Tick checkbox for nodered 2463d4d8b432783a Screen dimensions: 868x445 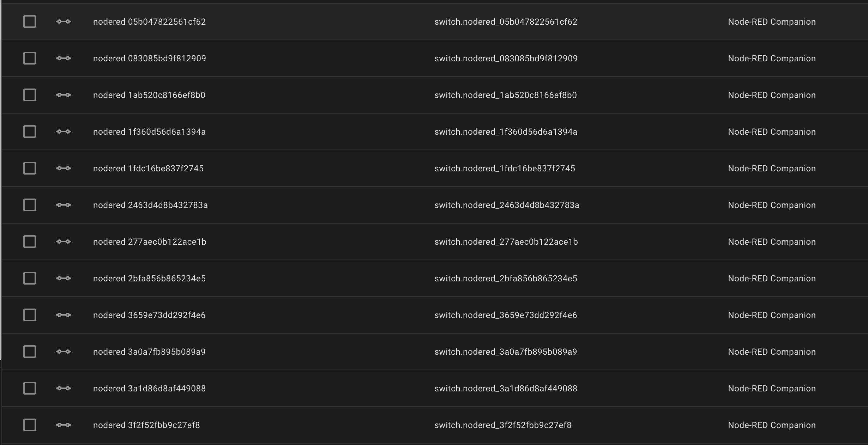tap(30, 205)
